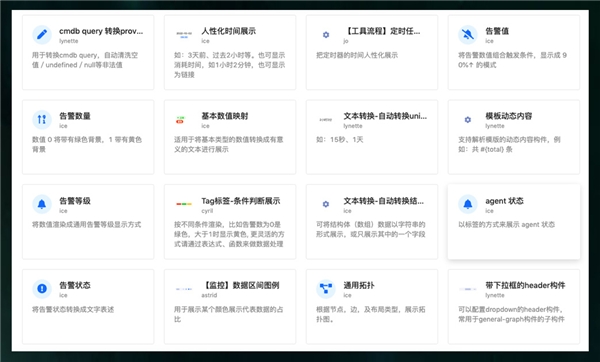Image resolution: width=600 pixels, height=362 pixels.
Task: Click author astrid under 【监控】数据区间图例
Action: coord(209,295)
